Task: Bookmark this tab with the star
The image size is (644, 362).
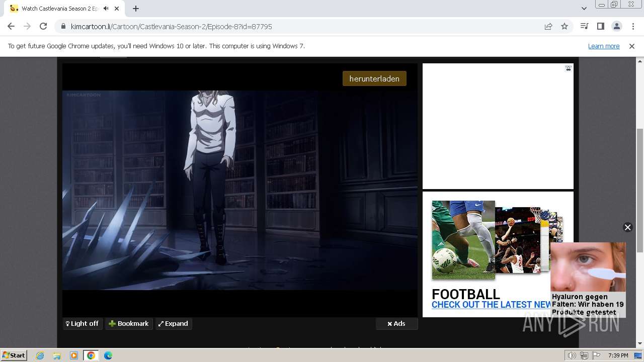Action: [565, 26]
